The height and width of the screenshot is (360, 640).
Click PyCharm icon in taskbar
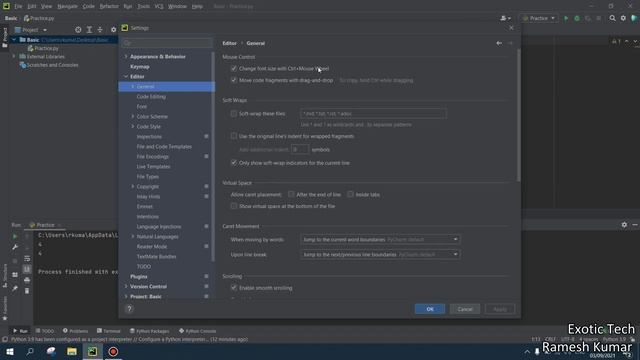click(93, 352)
